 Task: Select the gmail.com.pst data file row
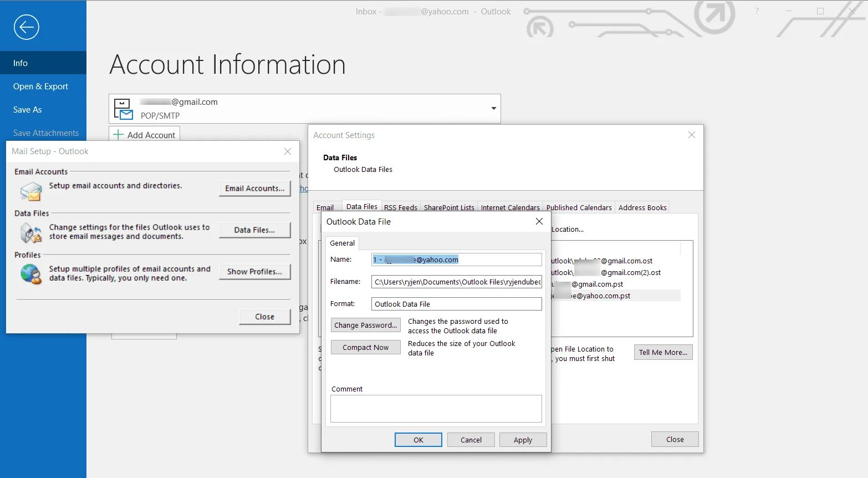(x=616, y=284)
